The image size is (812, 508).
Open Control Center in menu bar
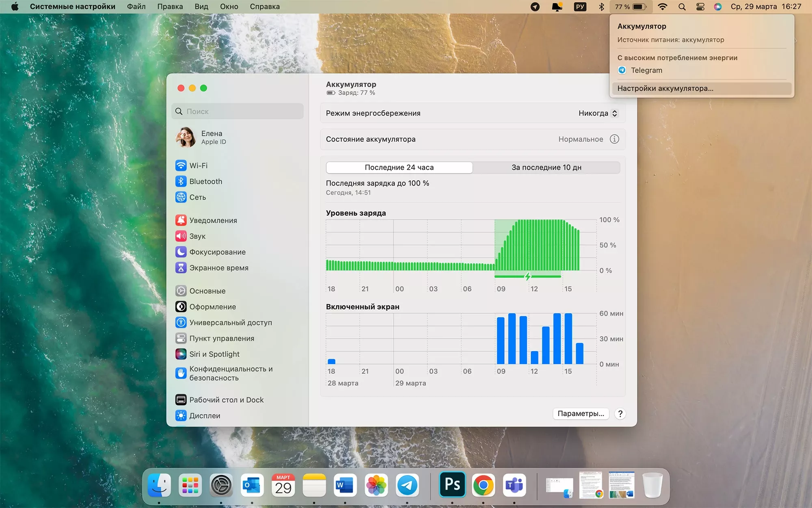[700, 7]
